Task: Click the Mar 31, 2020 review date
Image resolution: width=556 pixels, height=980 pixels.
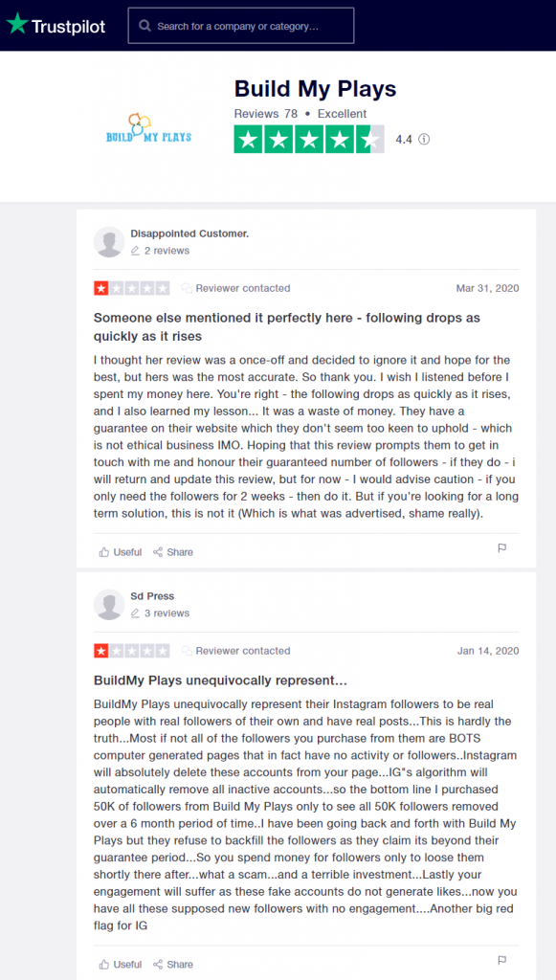Action: click(x=487, y=288)
